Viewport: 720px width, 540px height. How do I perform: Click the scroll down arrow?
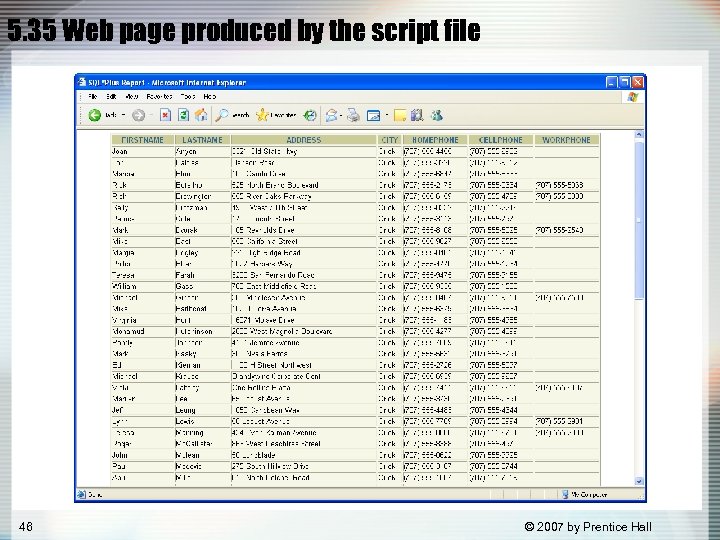pos(639,481)
